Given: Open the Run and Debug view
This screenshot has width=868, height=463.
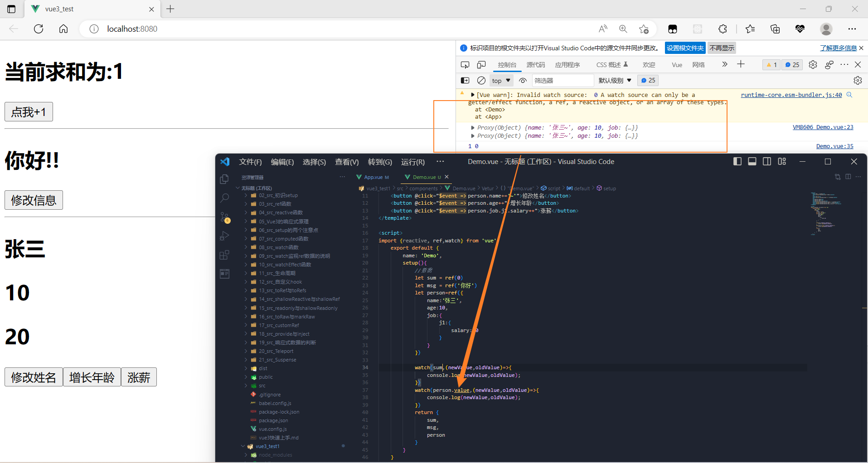Looking at the screenshot, I should pyautogui.click(x=224, y=236).
